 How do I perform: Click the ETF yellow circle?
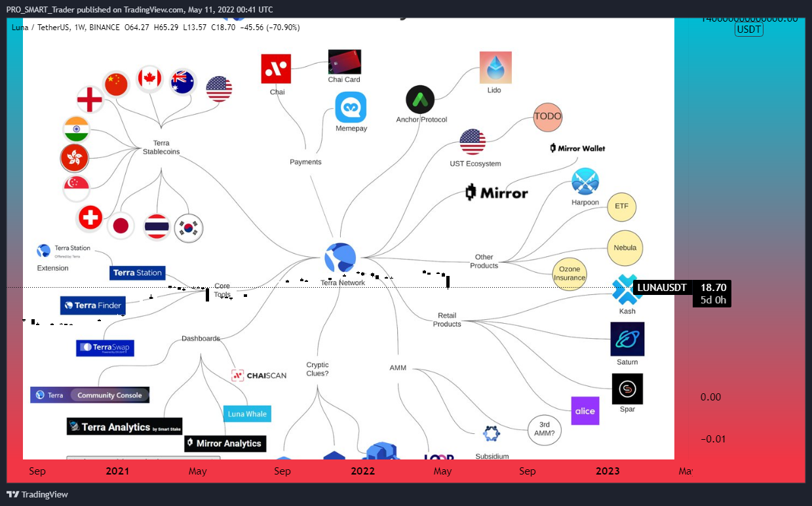tap(621, 206)
